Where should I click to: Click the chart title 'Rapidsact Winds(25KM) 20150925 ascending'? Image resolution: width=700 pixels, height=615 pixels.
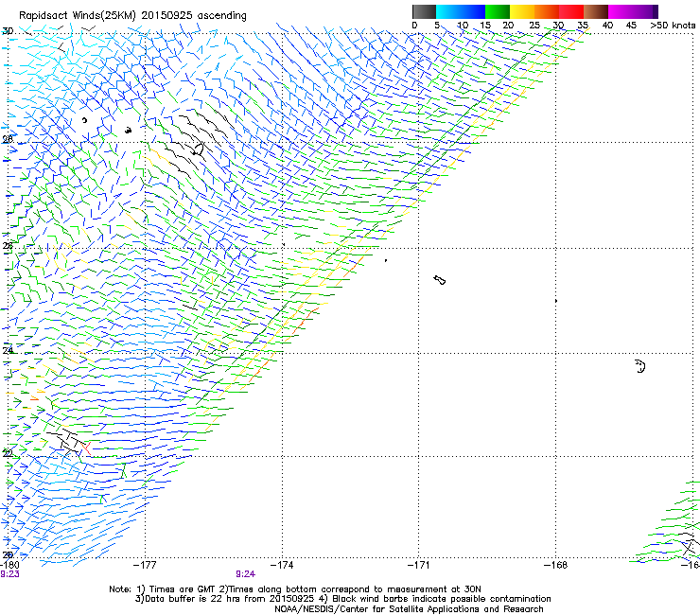132,16
